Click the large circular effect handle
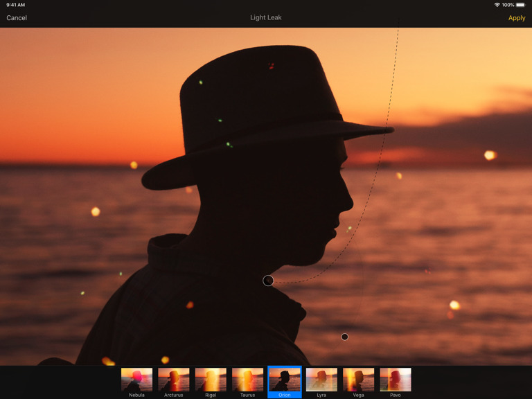The image size is (532, 399). pos(268,281)
